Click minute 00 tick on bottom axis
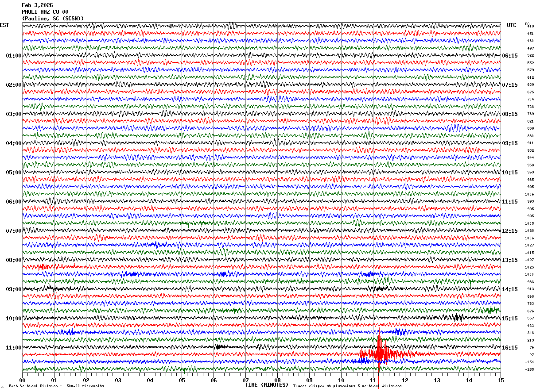The width and height of the screenshot is (536, 392). [22, 380]
